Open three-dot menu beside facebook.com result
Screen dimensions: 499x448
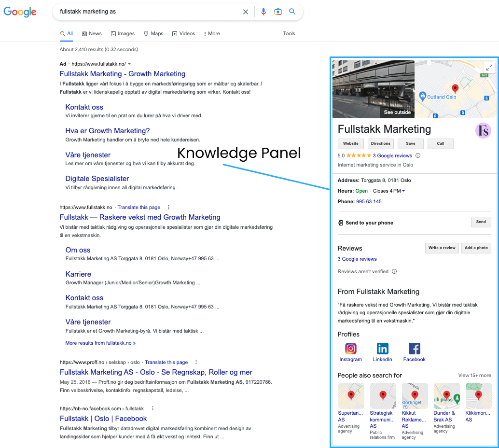pyautogui.click(x=153, y=408)
